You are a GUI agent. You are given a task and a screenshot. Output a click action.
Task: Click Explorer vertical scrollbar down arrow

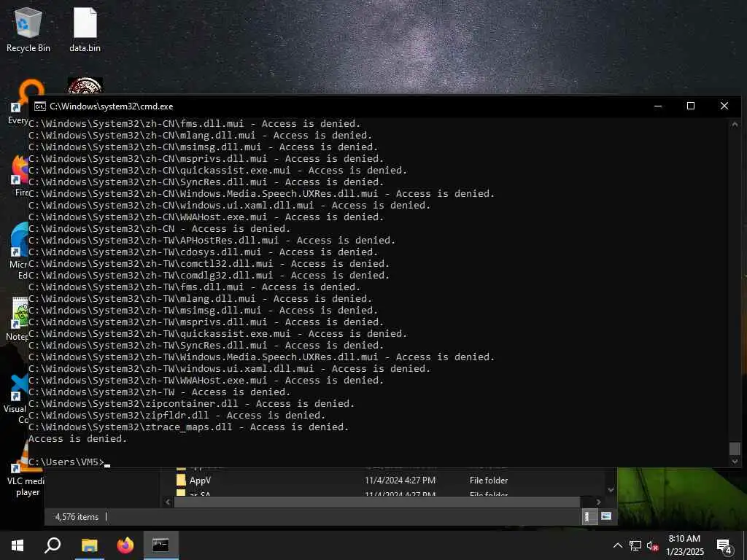(x=611, y=490)
